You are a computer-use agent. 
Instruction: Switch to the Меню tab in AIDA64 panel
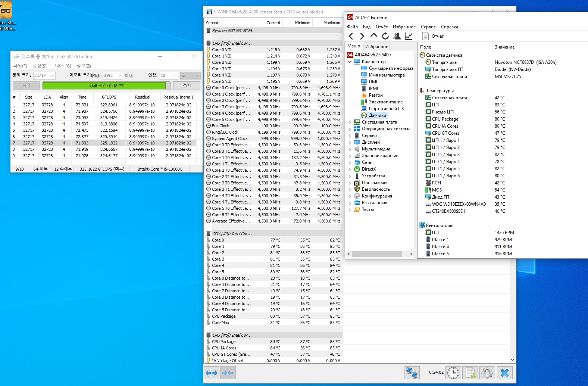click(354, 46)
